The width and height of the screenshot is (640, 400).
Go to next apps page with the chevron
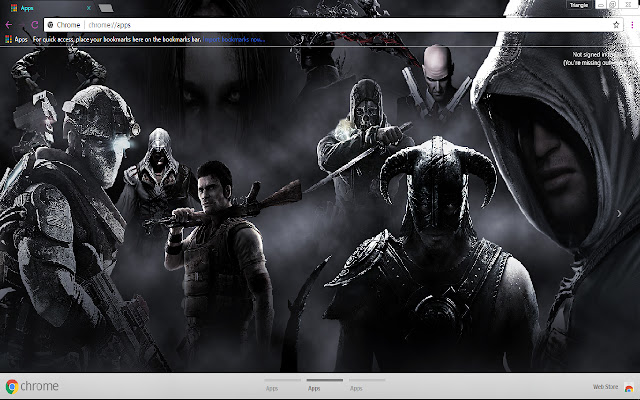[x=619, y=213]
